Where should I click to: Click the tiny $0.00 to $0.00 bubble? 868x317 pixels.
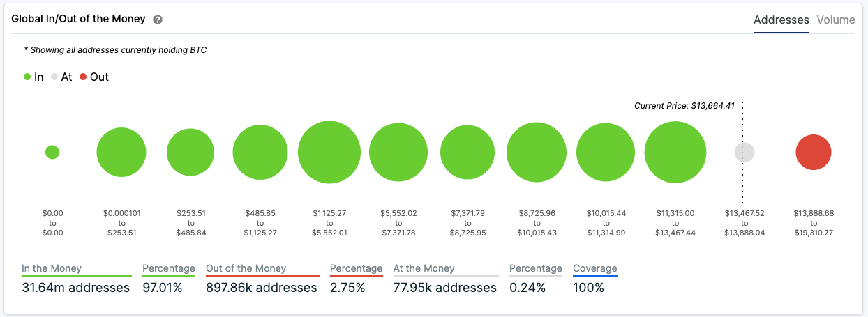(52, 152)
